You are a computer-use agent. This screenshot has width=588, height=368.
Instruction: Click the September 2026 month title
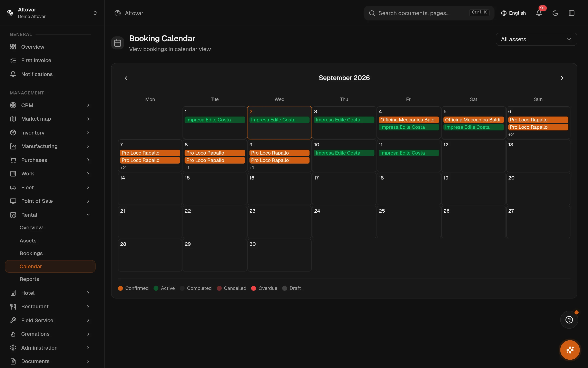point(344,78)
